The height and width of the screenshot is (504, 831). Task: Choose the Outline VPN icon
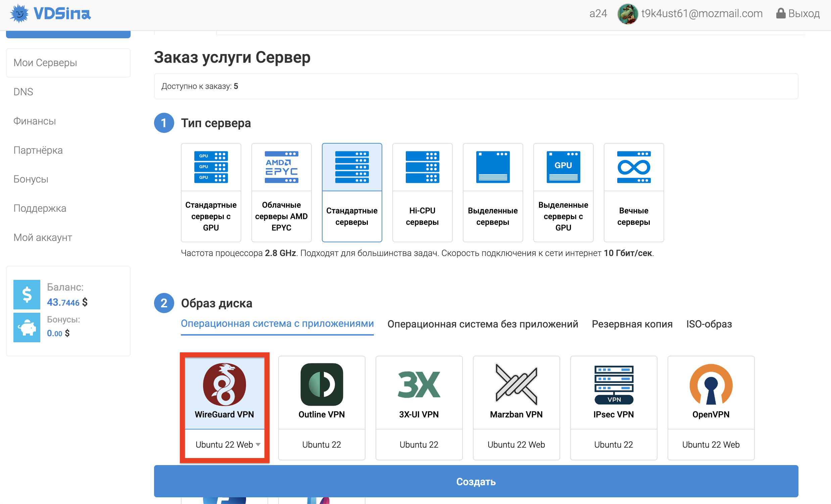(x=322, y=384)
